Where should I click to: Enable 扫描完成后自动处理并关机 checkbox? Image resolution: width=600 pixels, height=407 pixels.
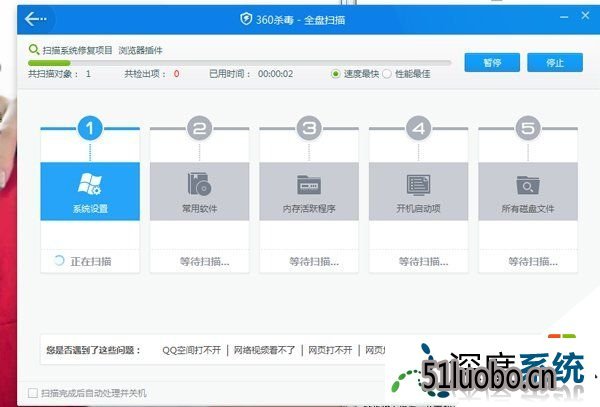click(33, 393)
